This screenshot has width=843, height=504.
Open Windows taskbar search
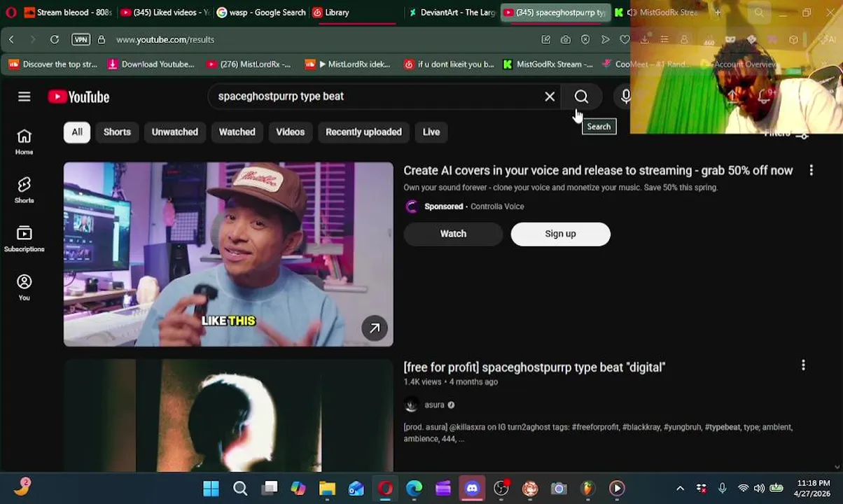point(240,488)
